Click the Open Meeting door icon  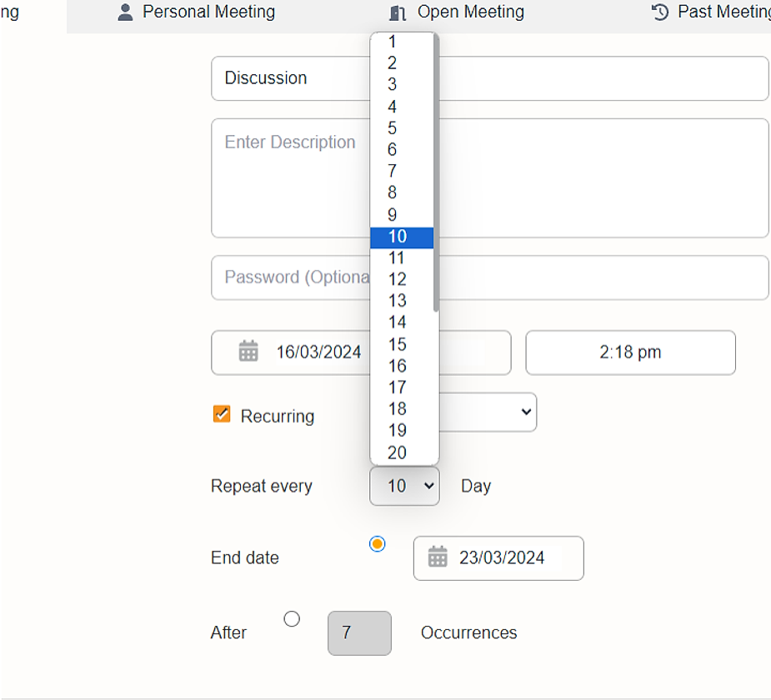click(x=398, y=12)
